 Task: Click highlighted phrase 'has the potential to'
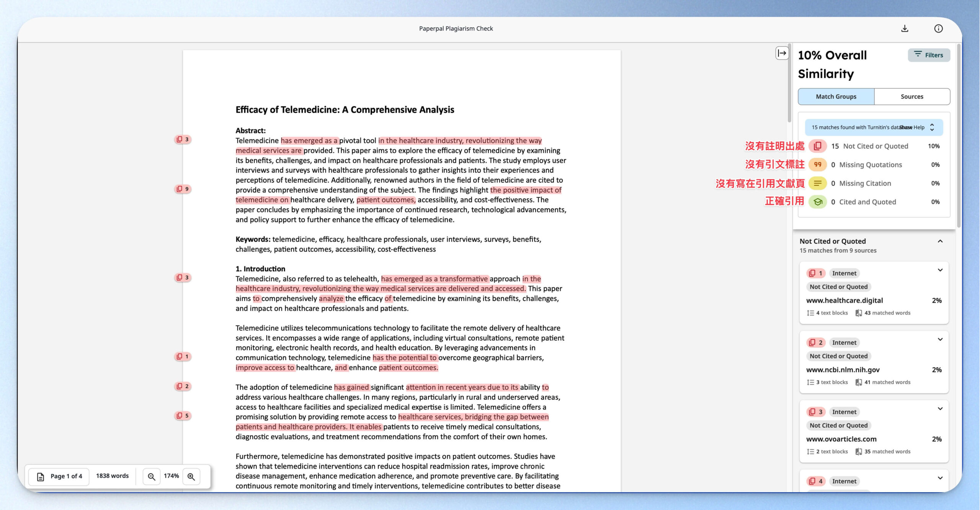pyautogui.click(x=405, y=358)
